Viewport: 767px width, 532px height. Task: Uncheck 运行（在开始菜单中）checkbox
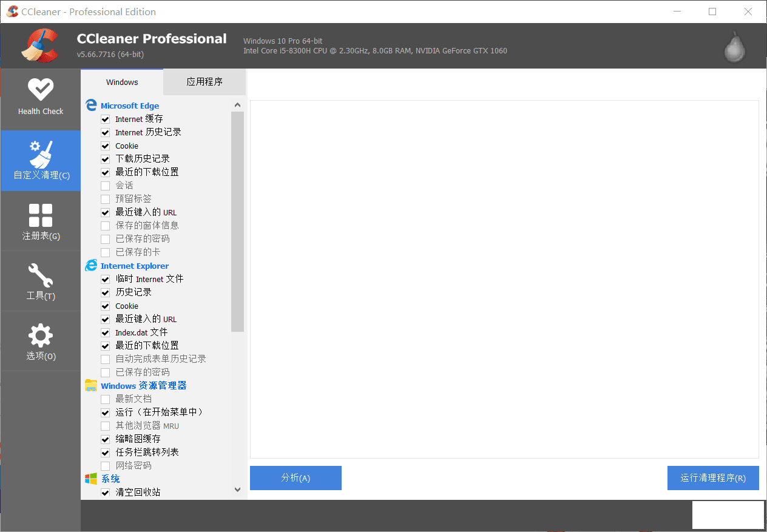106,412
